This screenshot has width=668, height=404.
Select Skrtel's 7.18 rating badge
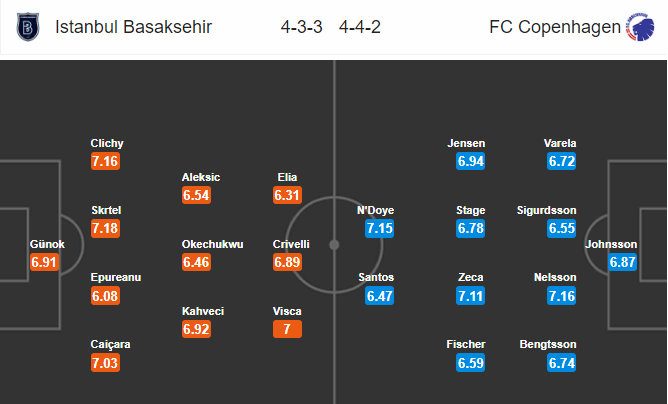click(105, 228)
